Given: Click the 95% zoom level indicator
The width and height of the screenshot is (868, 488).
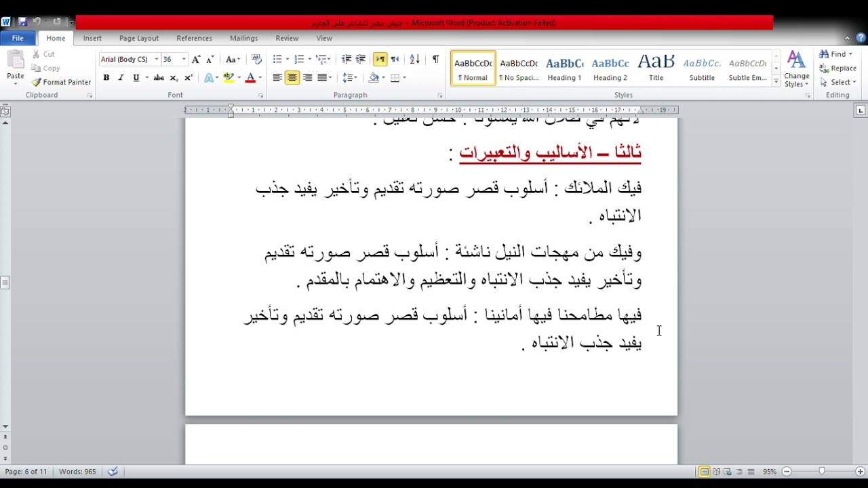Looking at the screenshot, I should click(770, 472).
